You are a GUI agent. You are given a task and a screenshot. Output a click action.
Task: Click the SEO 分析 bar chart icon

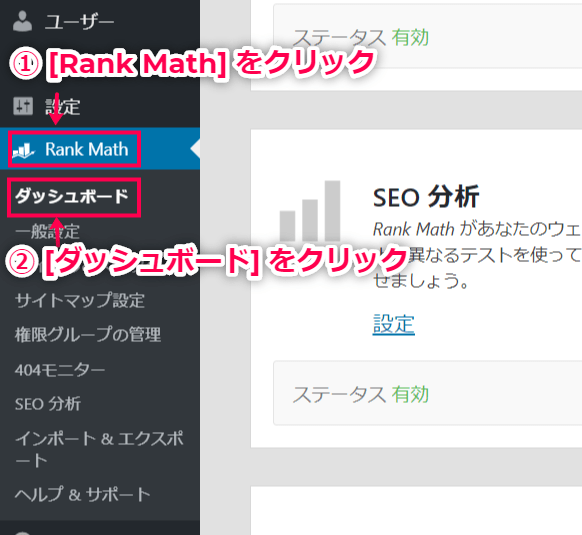pos(310,211)
